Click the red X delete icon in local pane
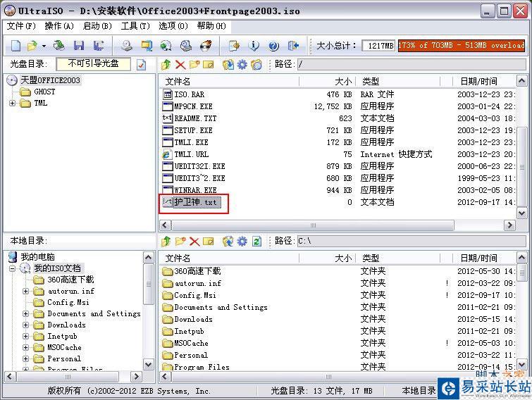The width and height of the screenshot is (532, 400). tap(194, 242)
